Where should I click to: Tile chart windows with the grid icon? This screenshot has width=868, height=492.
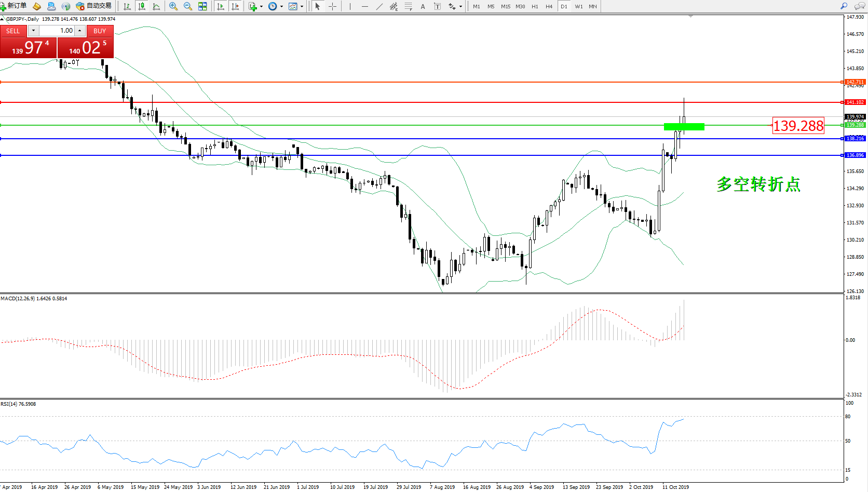[202, 6]
